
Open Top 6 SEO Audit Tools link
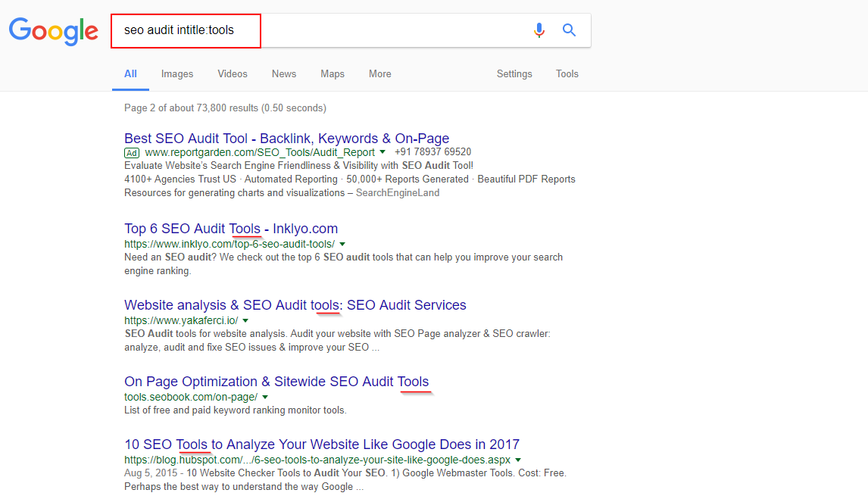(x=231, y=229)
